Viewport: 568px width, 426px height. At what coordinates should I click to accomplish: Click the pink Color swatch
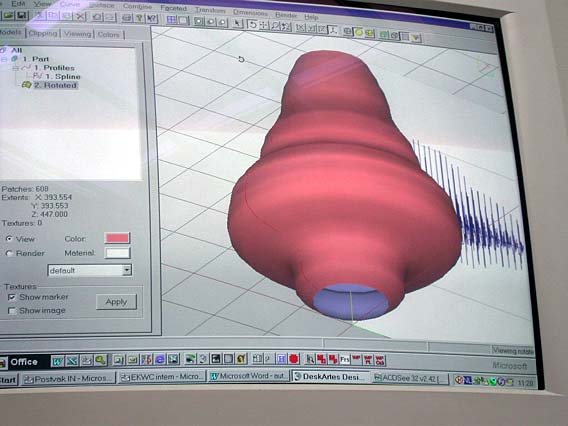(117, 238)
